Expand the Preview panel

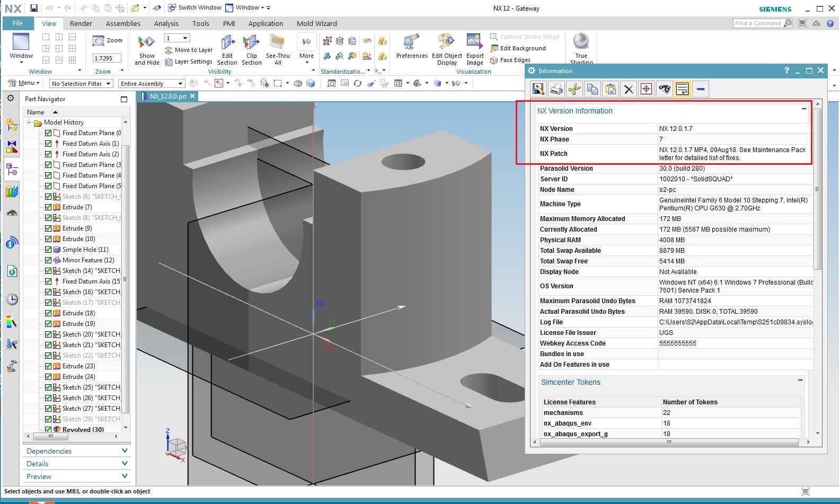[x=77, y=476]
